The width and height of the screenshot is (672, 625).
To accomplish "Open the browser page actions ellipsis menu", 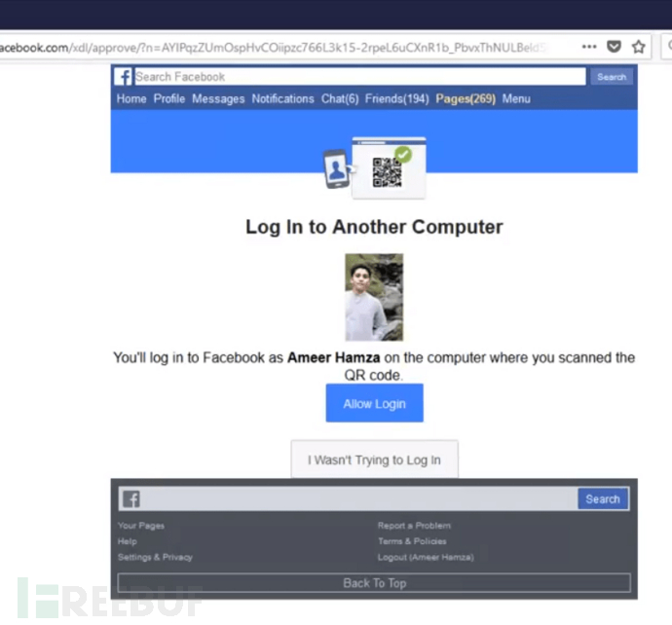I will pyautogui.click(x=589, y=46).
